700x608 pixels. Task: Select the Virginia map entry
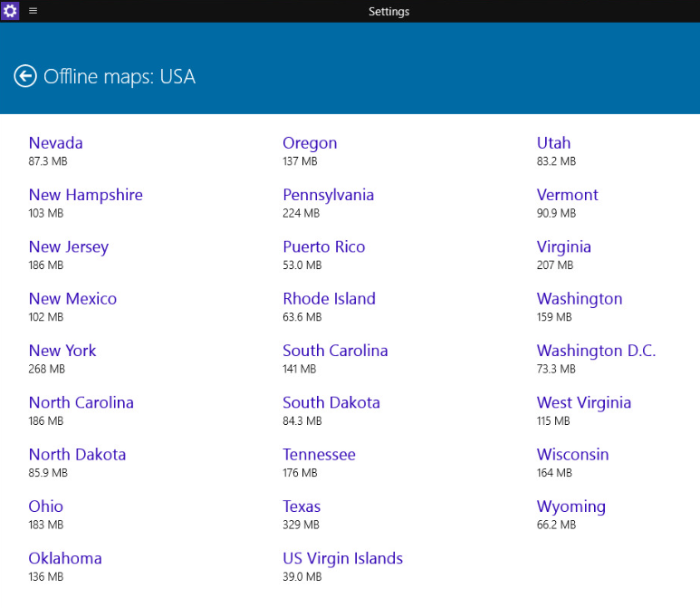(564, 246)
